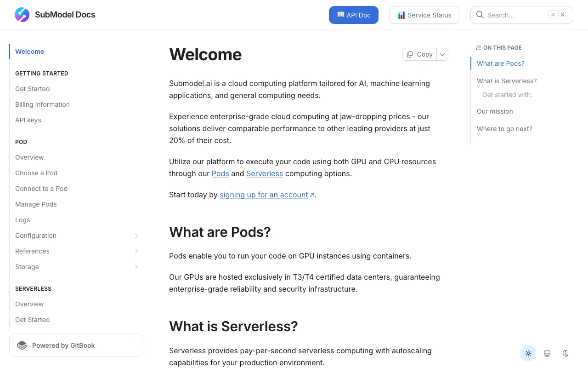Screen dimensions: 588x368
Task: Switch to light theme sun icon
Action: pyautogui.click(x=528, y=353)
